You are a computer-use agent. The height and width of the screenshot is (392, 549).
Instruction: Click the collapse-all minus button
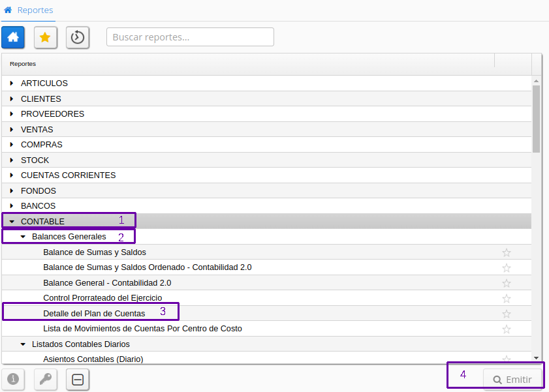(x=78, y=380)
